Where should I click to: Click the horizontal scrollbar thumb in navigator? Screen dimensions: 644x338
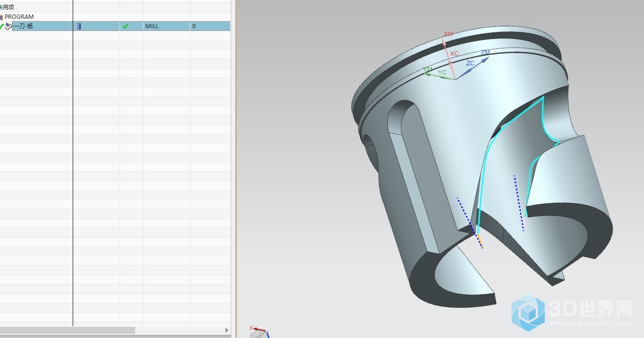pos(68,330)
